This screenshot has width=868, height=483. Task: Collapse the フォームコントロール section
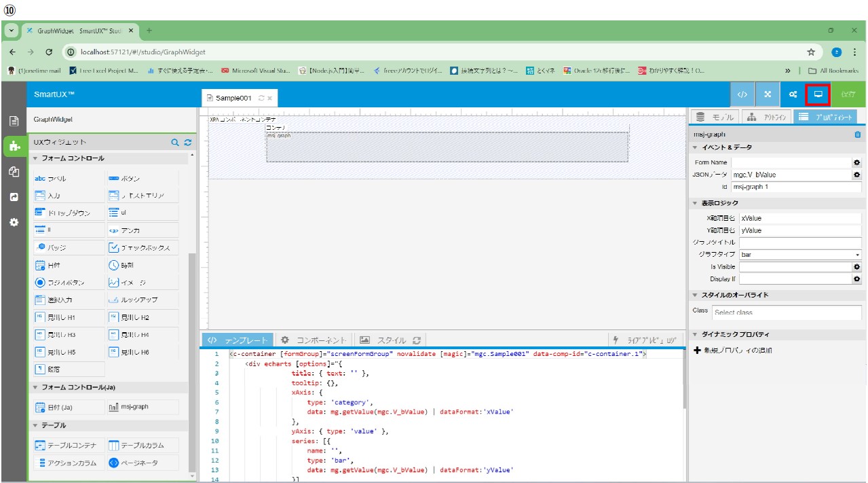coord(35,158)
